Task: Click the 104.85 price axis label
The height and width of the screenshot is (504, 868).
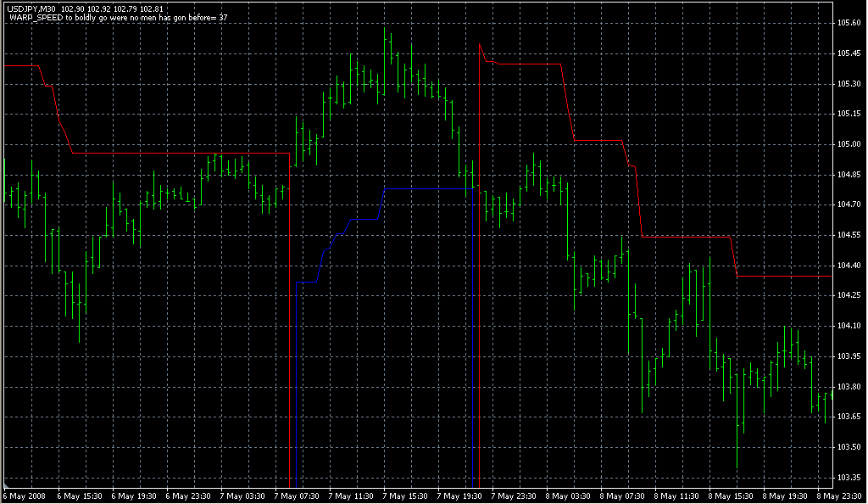Action: click(x=849, y=175)
